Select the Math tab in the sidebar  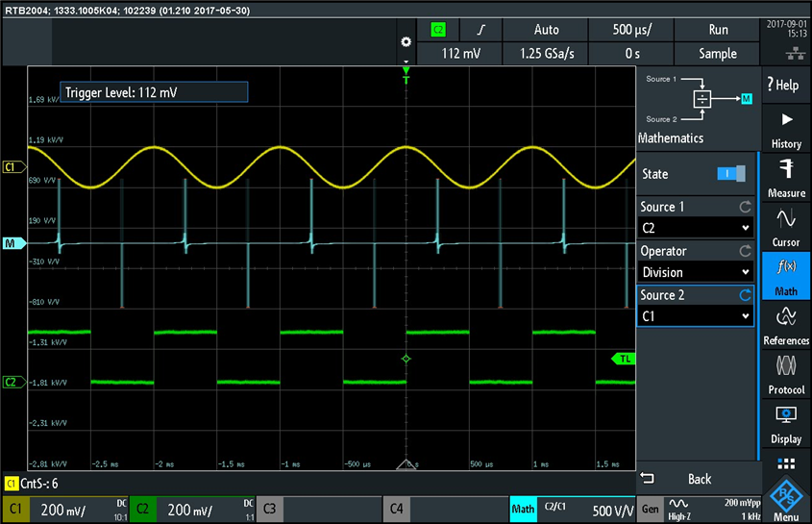point(785,276)
